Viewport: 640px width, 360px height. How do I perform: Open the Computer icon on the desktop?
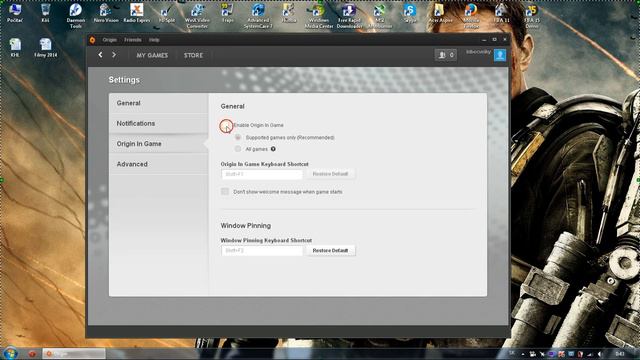[15, 13]
